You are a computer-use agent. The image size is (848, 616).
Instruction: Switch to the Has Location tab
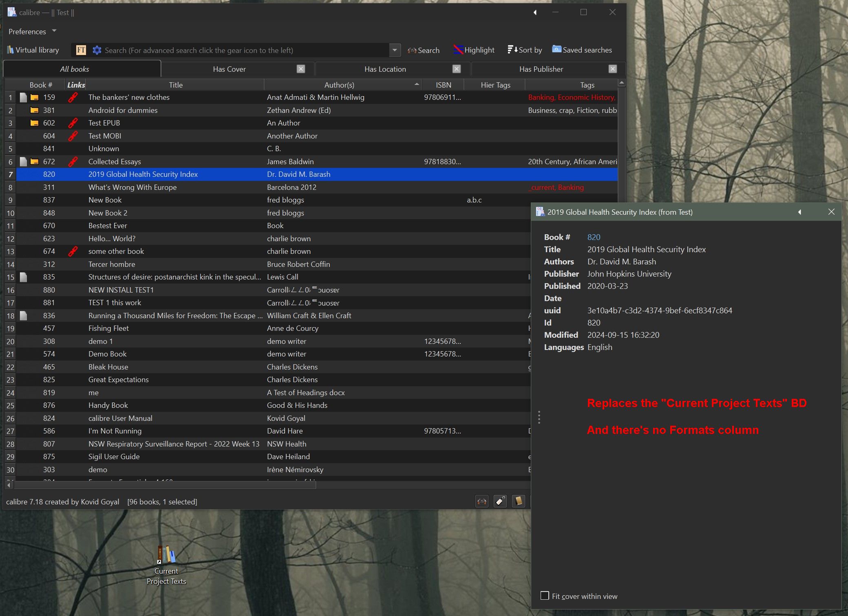pyautogui.click(x=385, y=69)
